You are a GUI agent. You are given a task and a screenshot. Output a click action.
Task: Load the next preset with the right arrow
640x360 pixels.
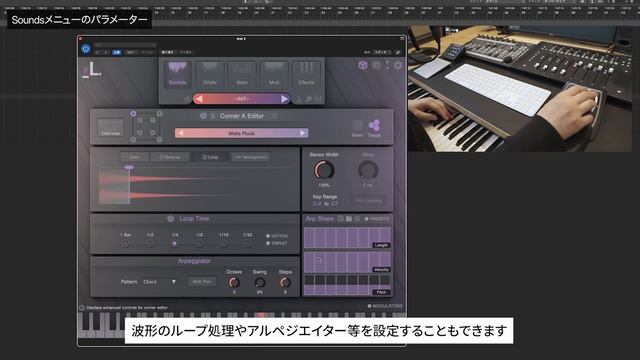(x=284, y=99)
